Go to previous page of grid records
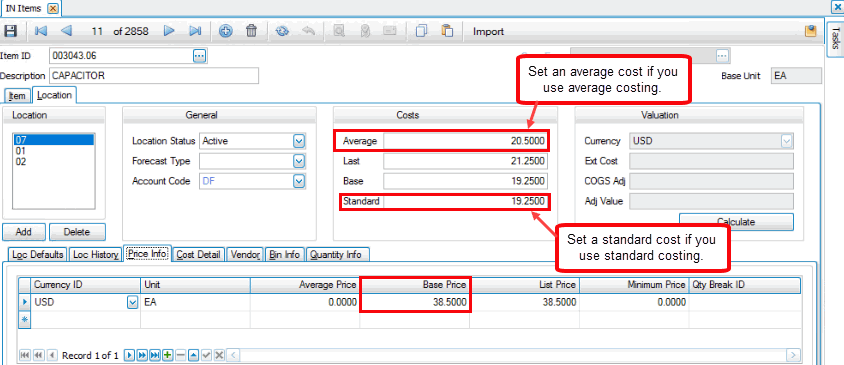The height and width of the screenshot is (365, 844). (x=38, y=355)
